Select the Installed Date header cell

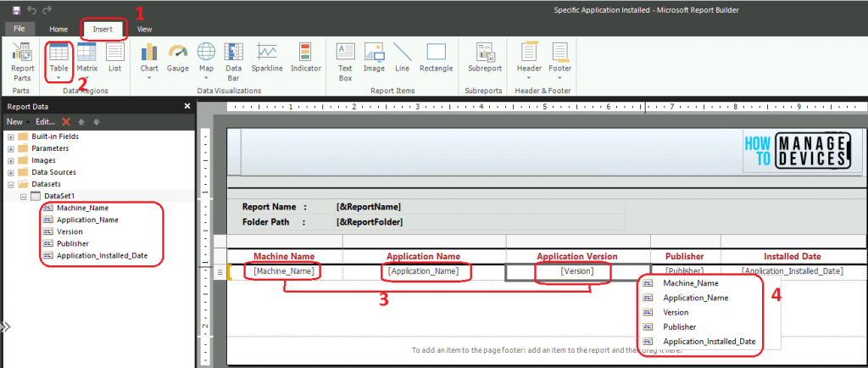click(x=793, y=256)
